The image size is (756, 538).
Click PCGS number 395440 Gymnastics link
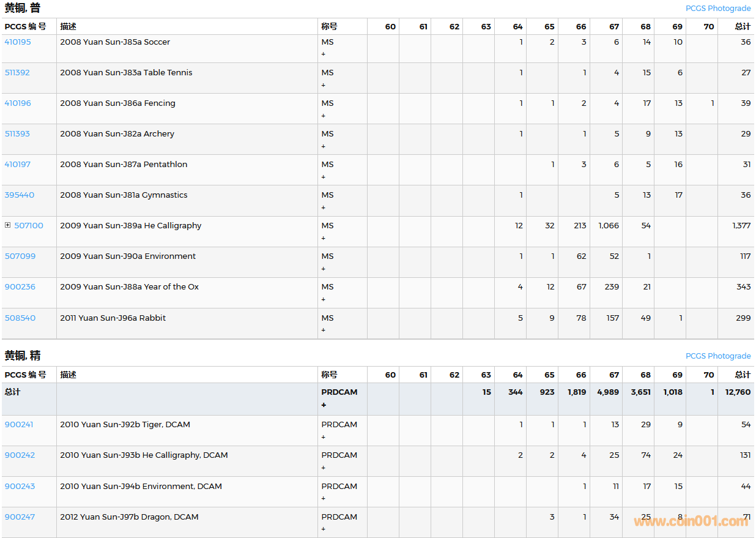tap(20, 195)
